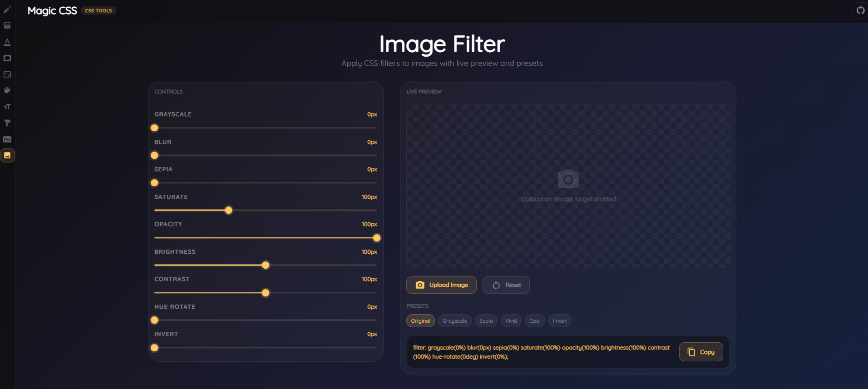Click the live preview upload area

(568, 186)
